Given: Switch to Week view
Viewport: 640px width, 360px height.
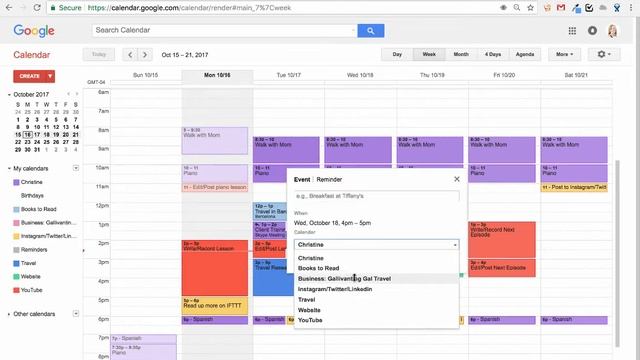Looking at the screenshot, I should (x=429, y=54).
